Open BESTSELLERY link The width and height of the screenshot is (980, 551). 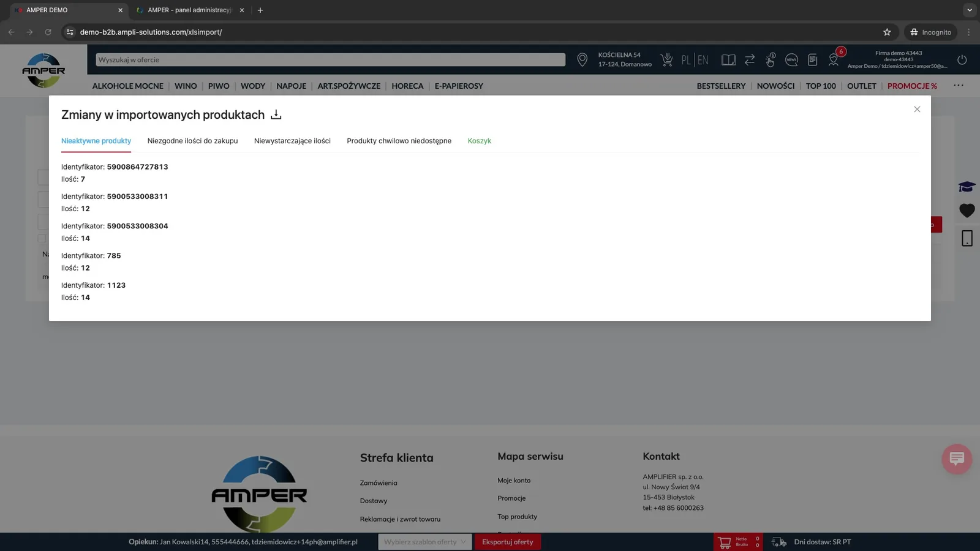click(x=721, y=86)
